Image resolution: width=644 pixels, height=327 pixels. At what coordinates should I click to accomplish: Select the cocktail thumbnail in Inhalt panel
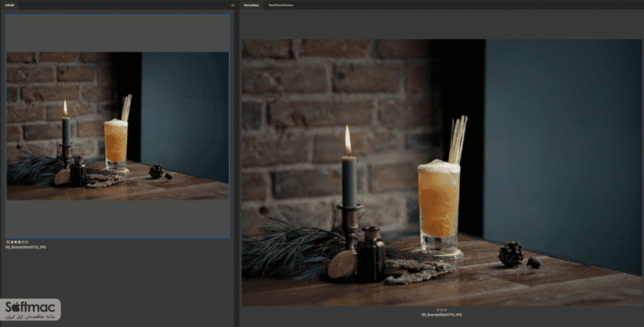[117, 126]
